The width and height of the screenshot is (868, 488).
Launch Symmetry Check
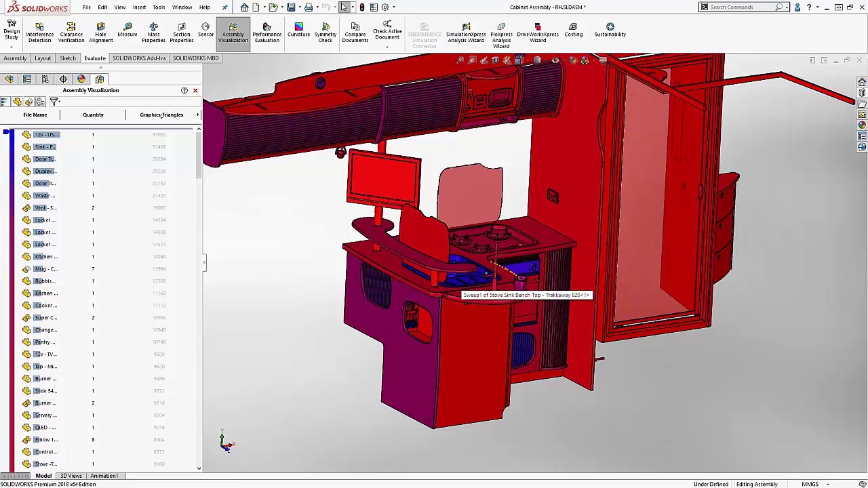[325, 33]
